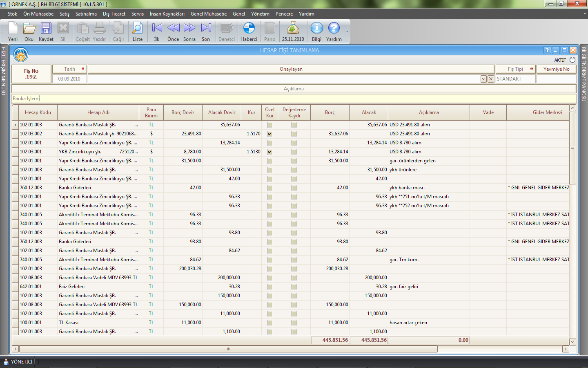This screenshot has width=588, height=368.
Task: Click the Hesap Kodu column header
Action: 38,112
